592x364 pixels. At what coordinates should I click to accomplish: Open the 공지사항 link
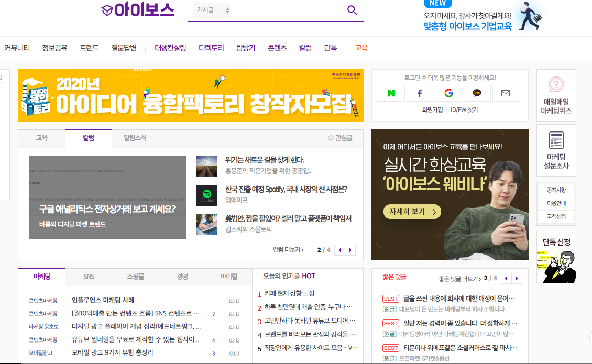coord(556,190)
